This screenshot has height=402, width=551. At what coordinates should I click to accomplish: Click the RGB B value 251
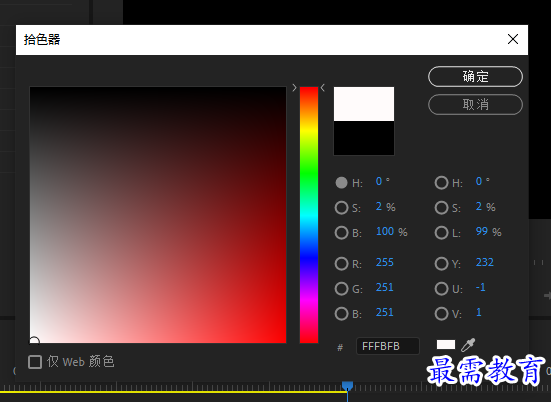point(385,312)
